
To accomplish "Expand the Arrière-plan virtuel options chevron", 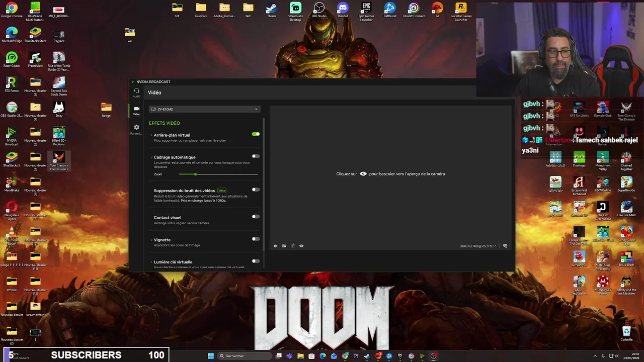I will click(151, 135).
